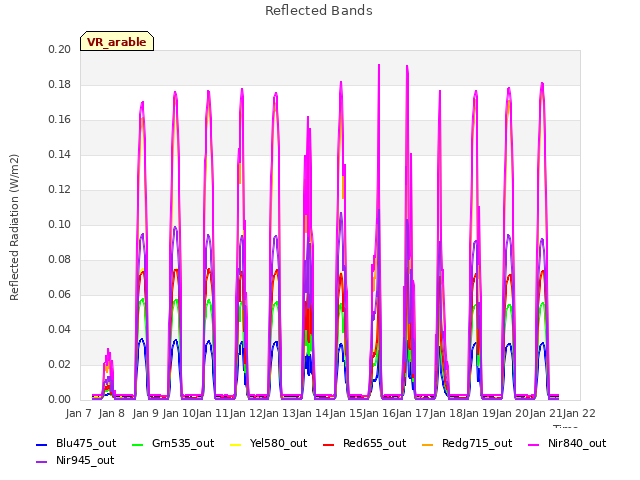
Task: Click the Reflected Bands chart title
Action: click(x=319, y=11)
